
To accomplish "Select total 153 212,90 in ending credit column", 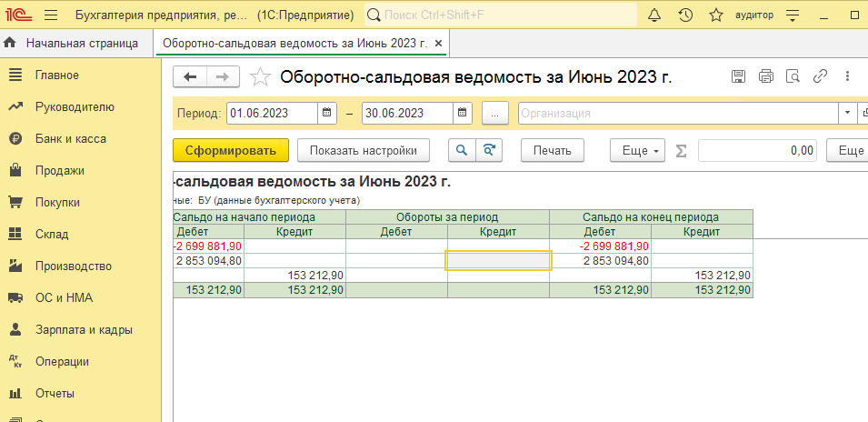I will 702,289.
